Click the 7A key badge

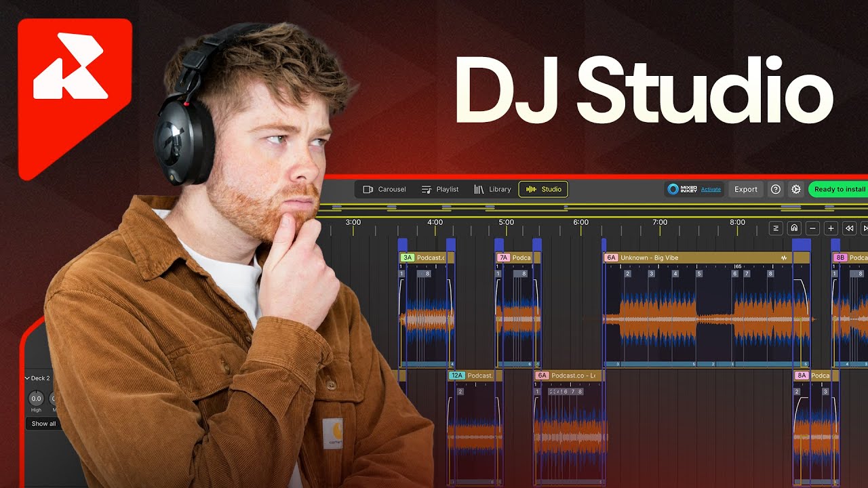pos(503,258)
